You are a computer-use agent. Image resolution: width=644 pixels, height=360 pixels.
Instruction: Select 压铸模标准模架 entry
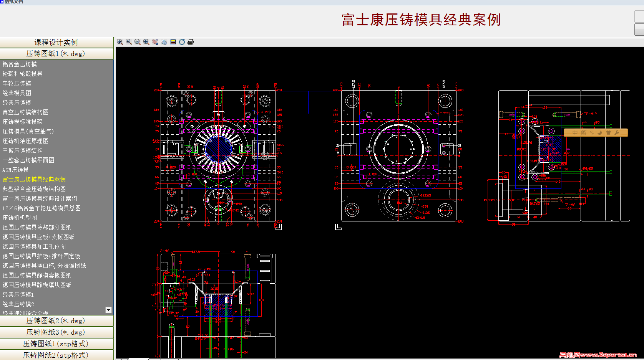(22, 122)
